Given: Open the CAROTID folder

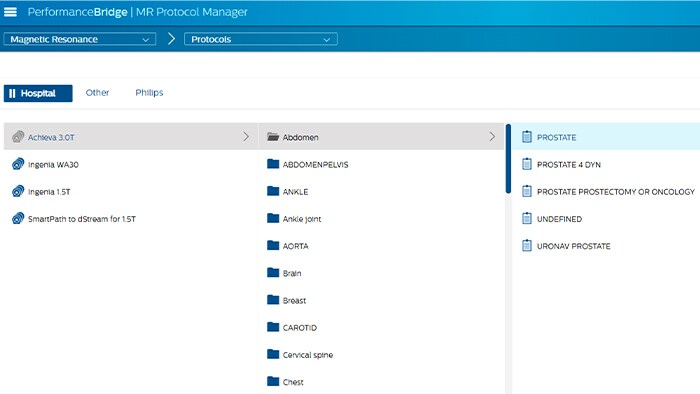Looking at the screenshot, I should (300, 328).
